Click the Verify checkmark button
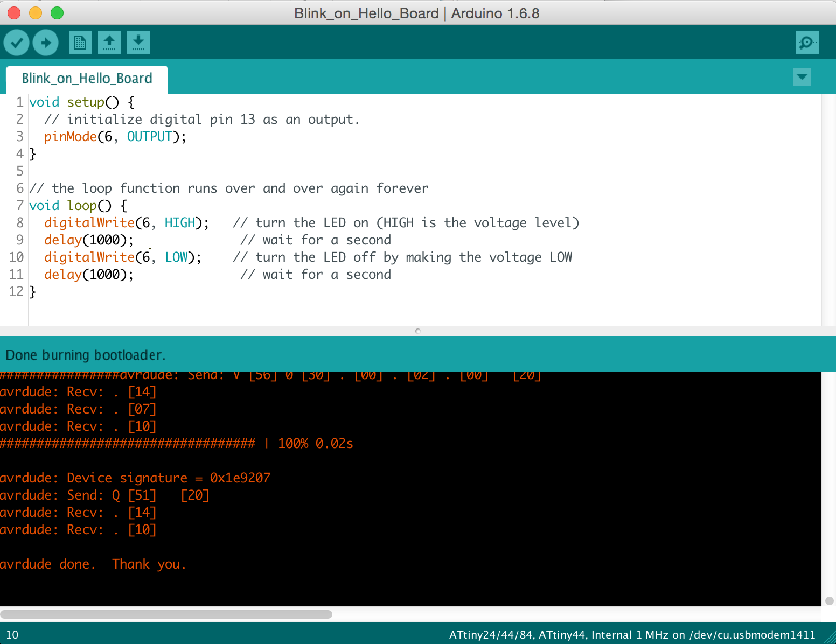Screen dimensions: 836x644 [17, 43]
